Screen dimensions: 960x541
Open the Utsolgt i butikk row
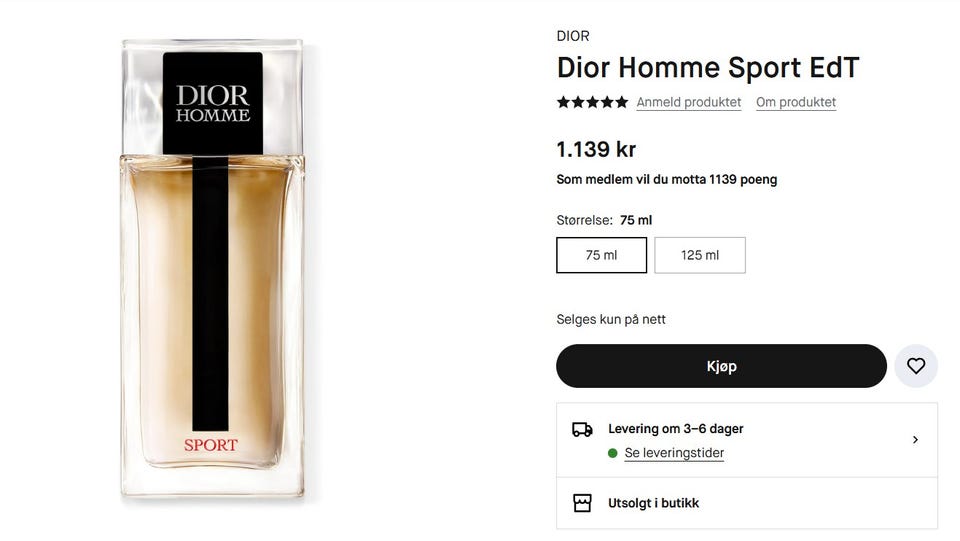(747, 503)
